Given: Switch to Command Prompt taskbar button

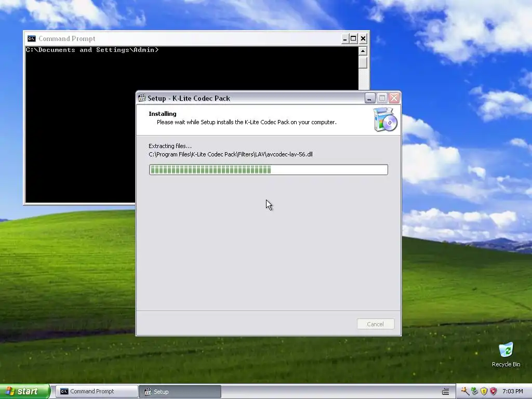Looking at the screenshot, I should [97, 392].
